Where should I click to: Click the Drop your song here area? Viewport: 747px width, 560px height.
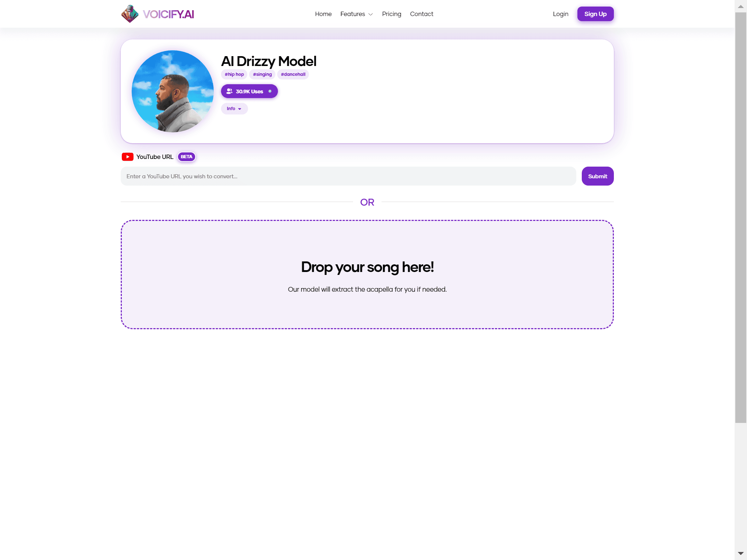coord(367,275)
